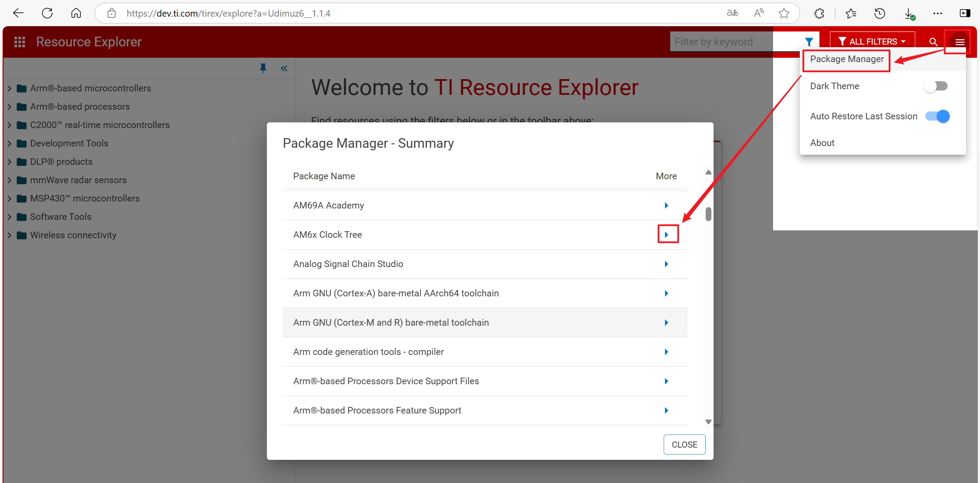This screenshot has width=980, height=483.
Task: Click the browser home icon
Action: tap(76, 14)
